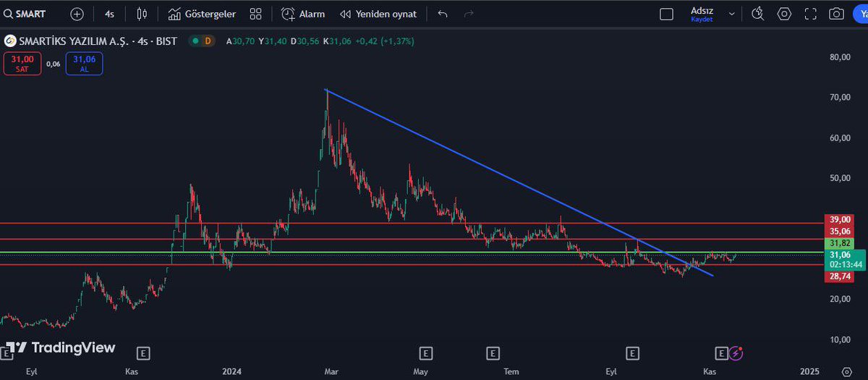Click the A30,70 open value
This screenshot has width=868, height=380.
240,41
